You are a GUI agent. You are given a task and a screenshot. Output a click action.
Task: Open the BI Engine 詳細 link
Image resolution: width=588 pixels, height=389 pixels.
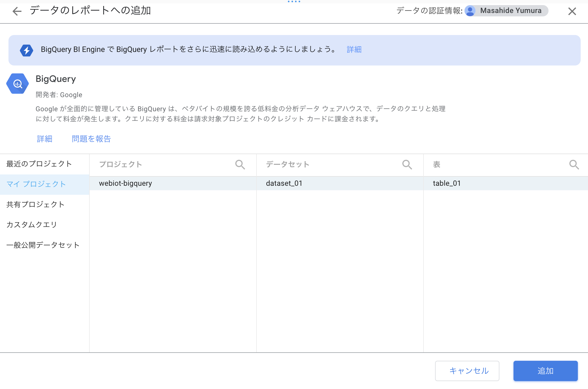pyautogui.click(x=354, y=49)
